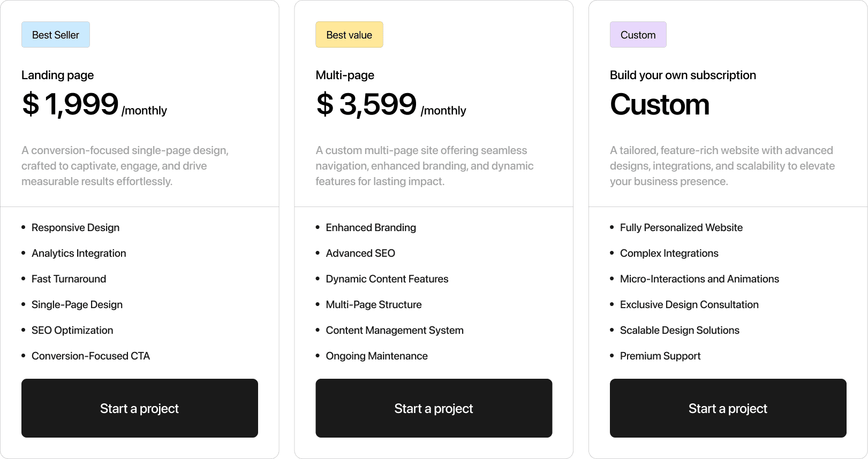Select the yellow Best value badge

coord(349,35)
